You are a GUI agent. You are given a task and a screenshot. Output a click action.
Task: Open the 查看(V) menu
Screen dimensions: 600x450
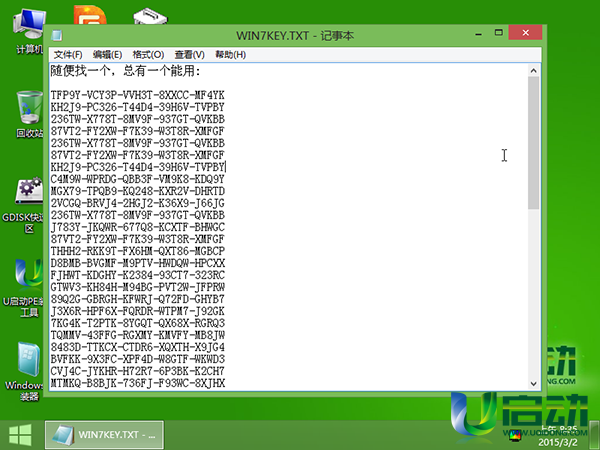[x=189, y=55]
